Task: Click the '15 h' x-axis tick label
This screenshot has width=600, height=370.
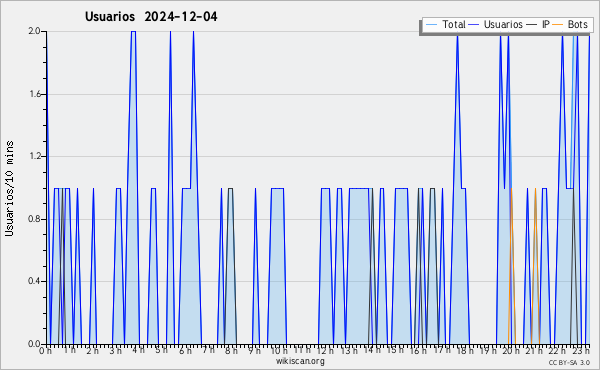Action: click(395, 350)
